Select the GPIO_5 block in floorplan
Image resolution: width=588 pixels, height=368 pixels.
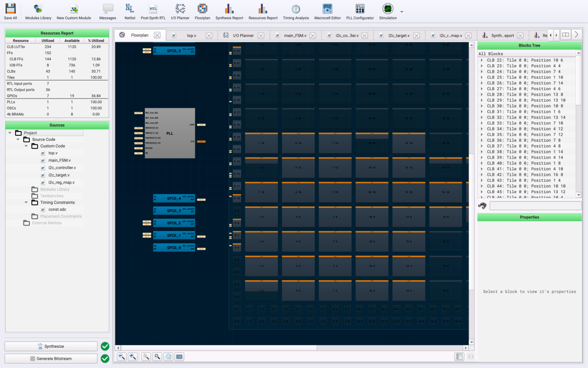[x=174, y=51]
